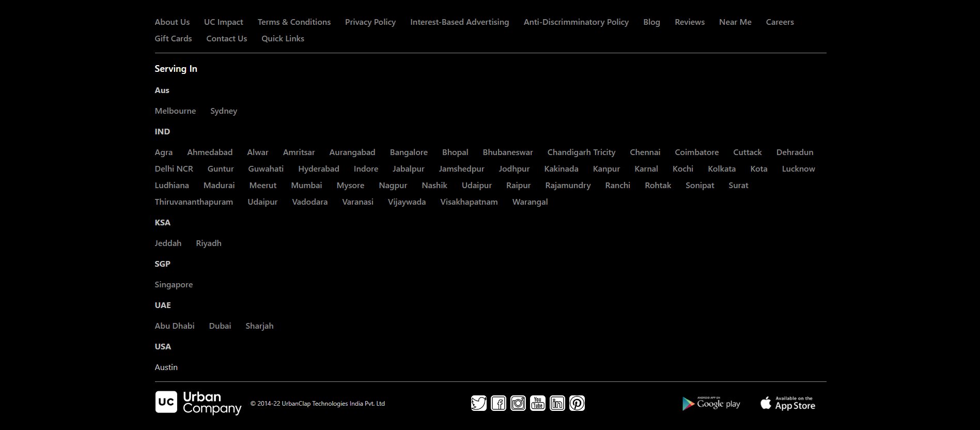
Task: Select Chandigarh Tricity
Action: point(581,152)
